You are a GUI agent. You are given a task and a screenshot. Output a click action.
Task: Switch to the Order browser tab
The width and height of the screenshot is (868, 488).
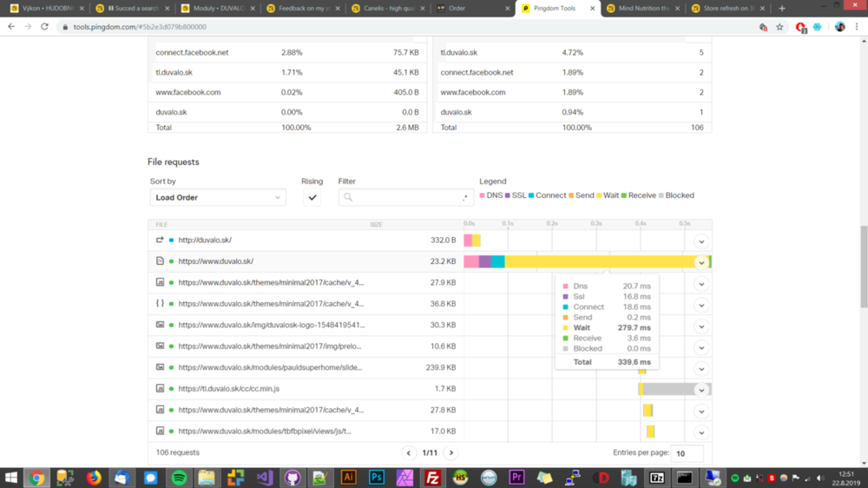(469, 9)
